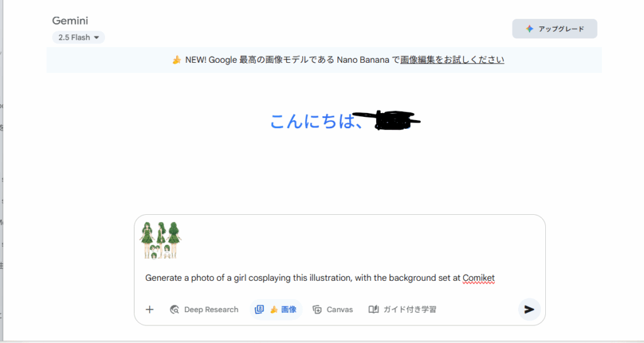The height and width of the screenshot is (343, 644).
Task: Open the attached green-haired character thumbnail
Action: [161, 240]
